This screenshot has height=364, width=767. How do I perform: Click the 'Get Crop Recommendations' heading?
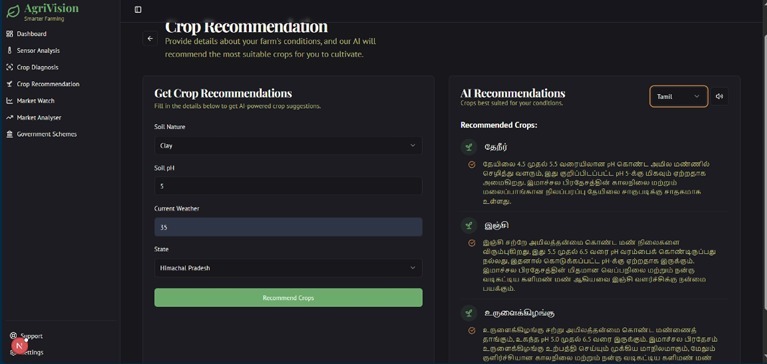(223, 93)
